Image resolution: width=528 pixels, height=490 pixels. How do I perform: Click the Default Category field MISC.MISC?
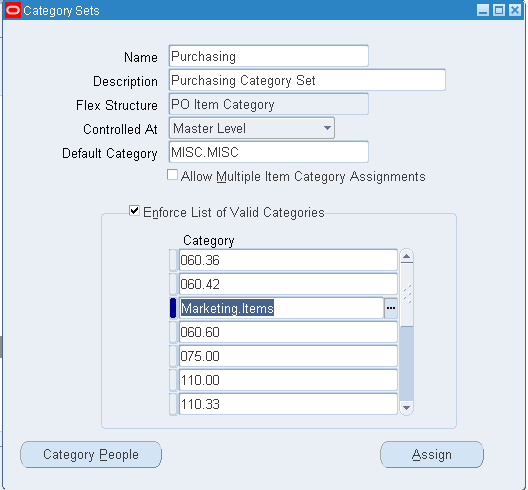pos(269,152)
